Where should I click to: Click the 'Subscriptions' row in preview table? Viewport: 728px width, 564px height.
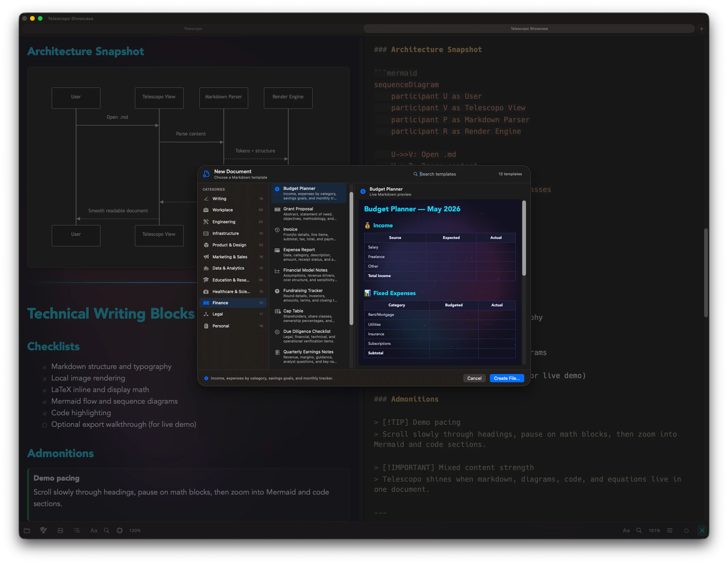coord(440,343)
